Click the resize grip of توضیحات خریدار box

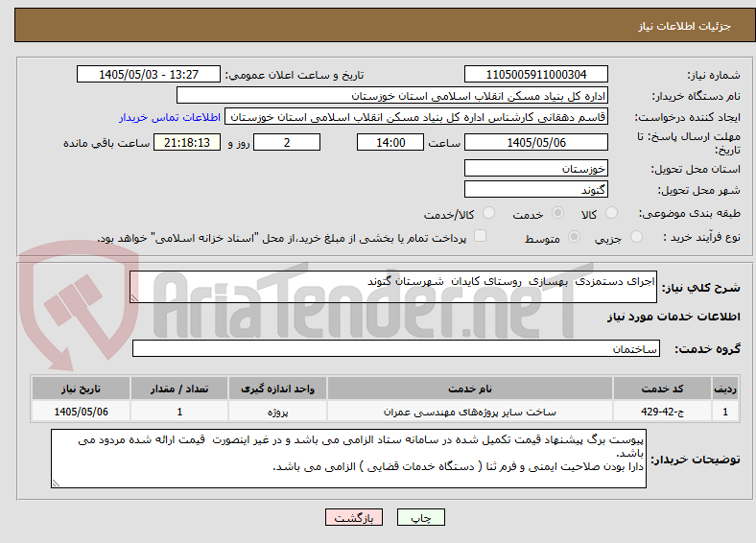tap(56, 484)
